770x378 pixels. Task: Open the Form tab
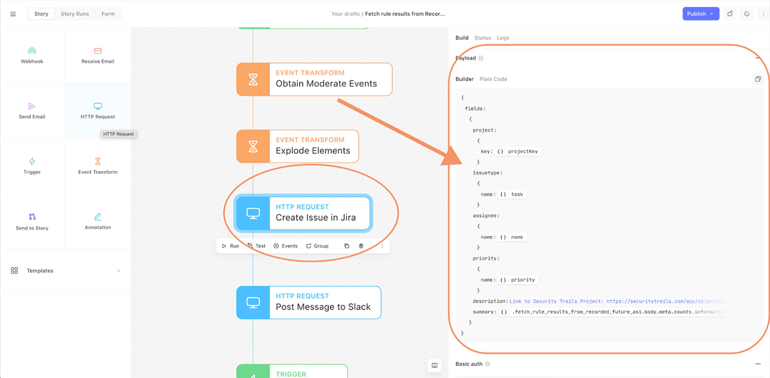[x=108, y=14]
